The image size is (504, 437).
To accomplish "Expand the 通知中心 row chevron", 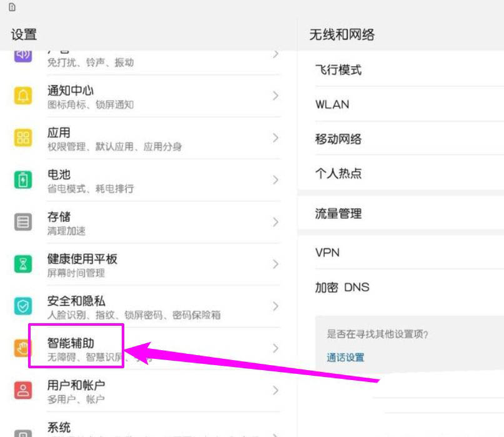I will click(275, 96).
